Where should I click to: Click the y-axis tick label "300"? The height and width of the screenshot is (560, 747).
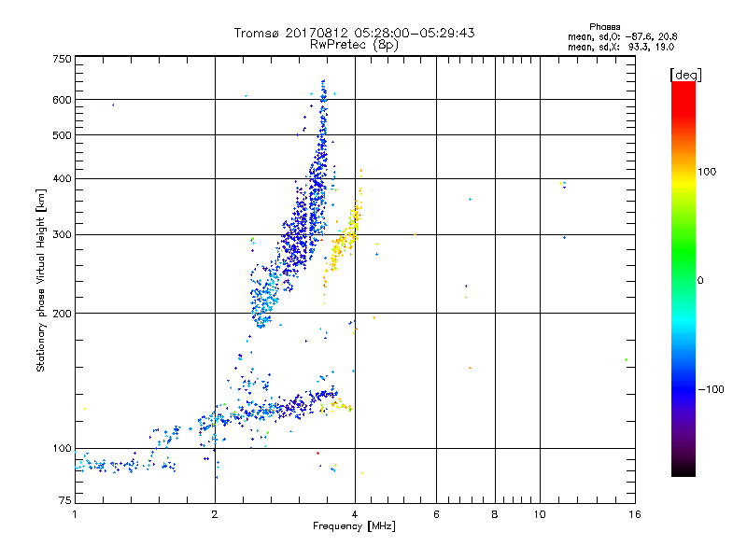pyautogui.click(x=62, y=235)
